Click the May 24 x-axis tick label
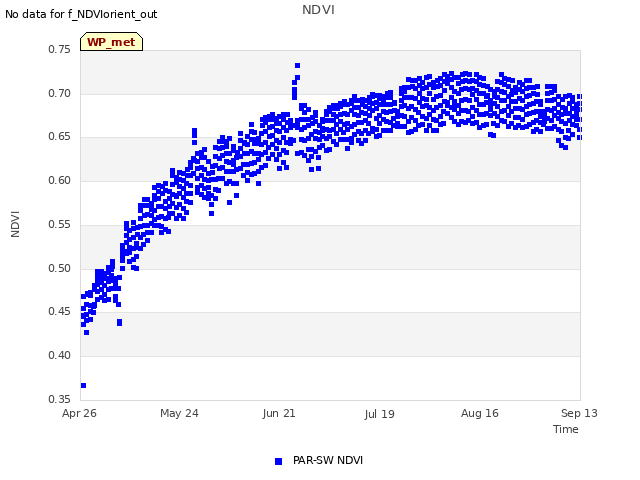This screenshot has width=640, height=480. [x=179, y=413]
